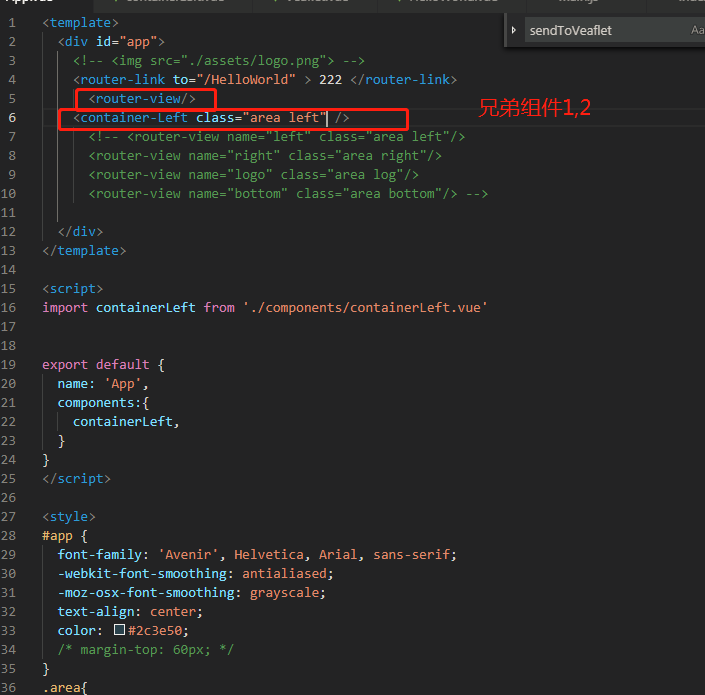The image size is (705, 695).
Task: Toggle the Aa match case option
Action: pyautogui.click(x=697, y=30)
